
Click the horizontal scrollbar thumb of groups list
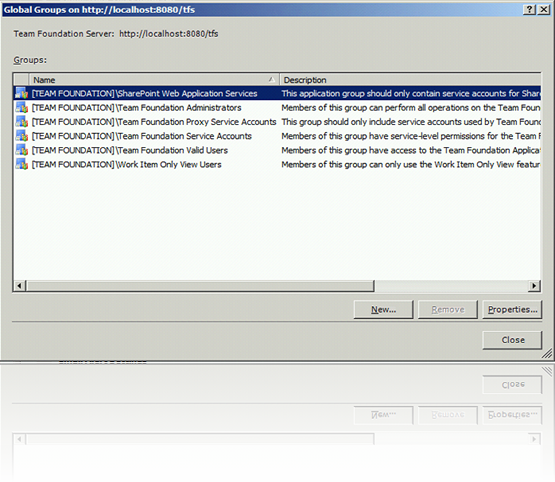pyautogui.click(x=200, y=286)
